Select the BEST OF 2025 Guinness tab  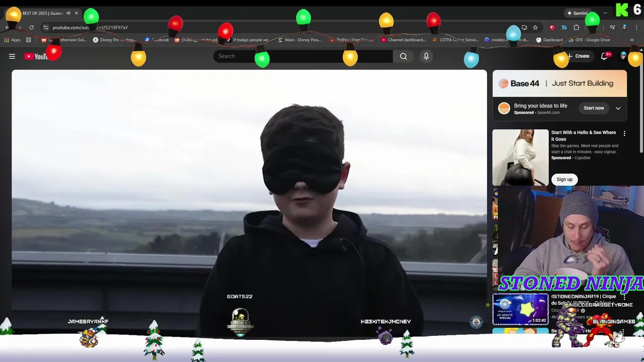tap(42, 13)
